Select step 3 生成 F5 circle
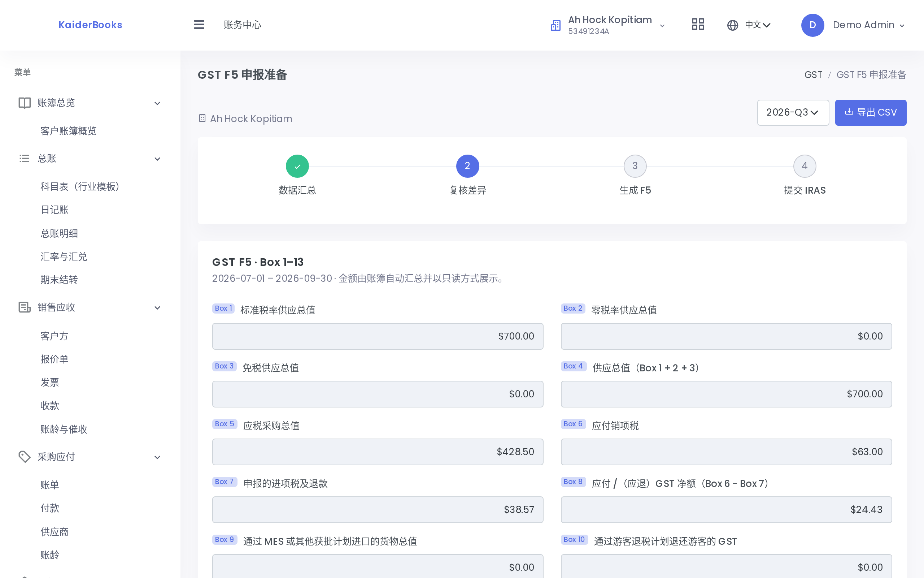924x578 pixels. 635,166
